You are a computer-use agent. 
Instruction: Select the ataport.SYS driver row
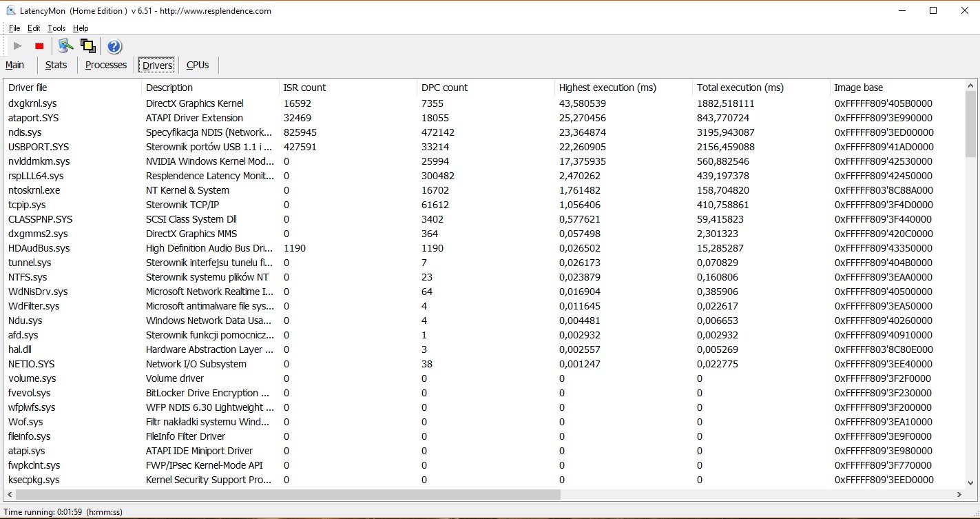(x=484, y=118)
